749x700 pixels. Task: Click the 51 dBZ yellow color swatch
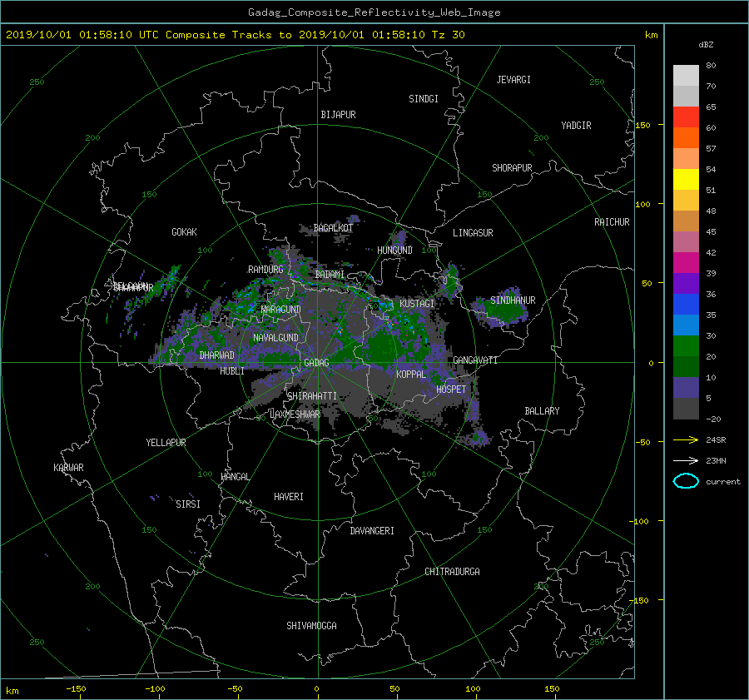(x=686, y=180)
